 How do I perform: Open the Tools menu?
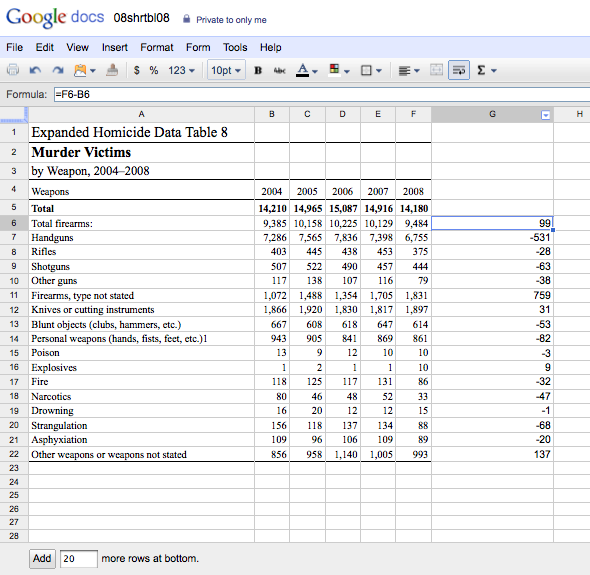(x=235, y=47)
